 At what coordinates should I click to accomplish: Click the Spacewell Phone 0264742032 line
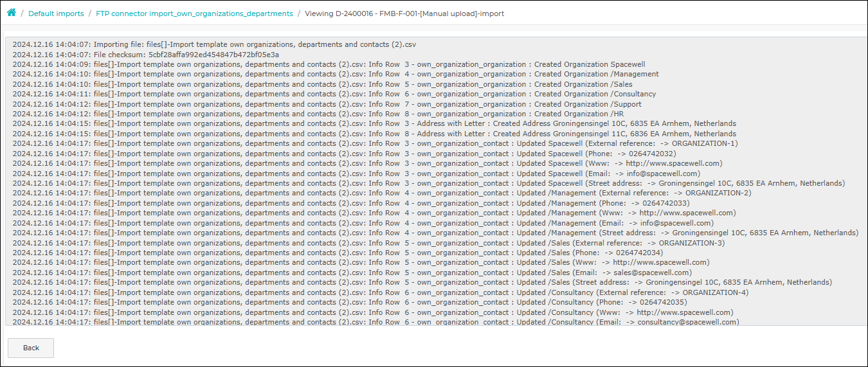pos(344,154)
